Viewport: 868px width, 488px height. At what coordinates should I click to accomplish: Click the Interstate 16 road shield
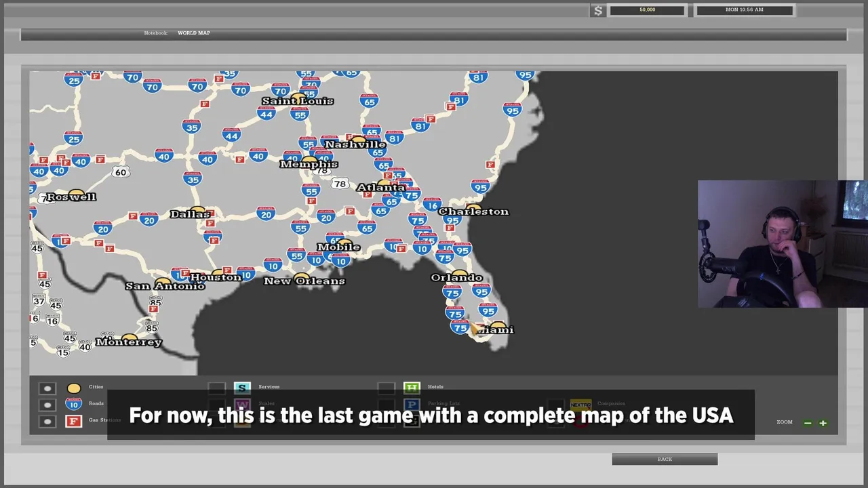pyautogui.click(x=432, y=205)
